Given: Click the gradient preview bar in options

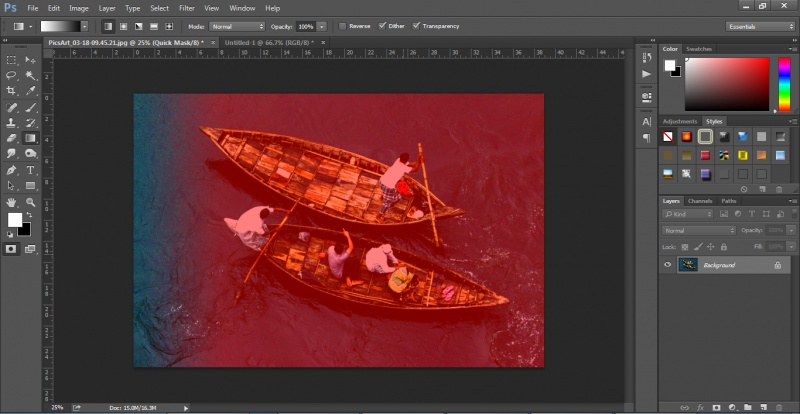Looking at the screenshot, I should tap(62, 26).
